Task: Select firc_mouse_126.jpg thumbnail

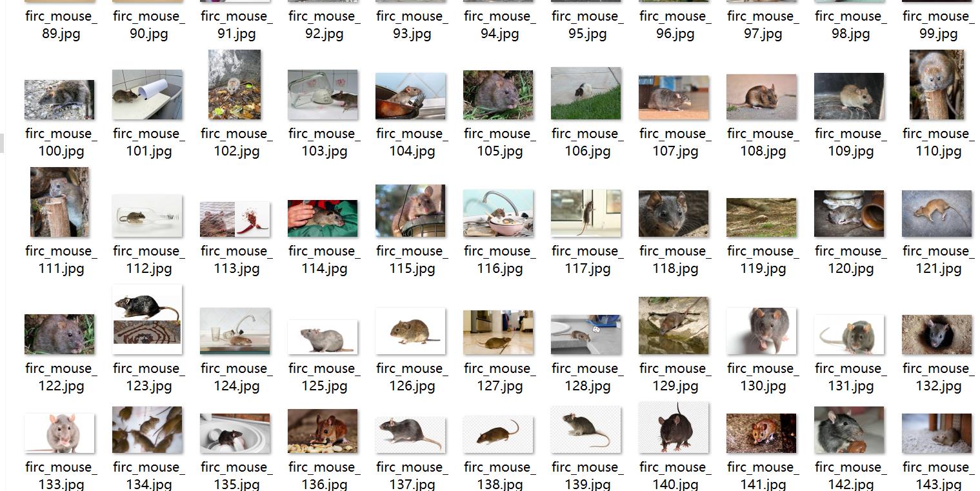Action: tap(410, 331)
